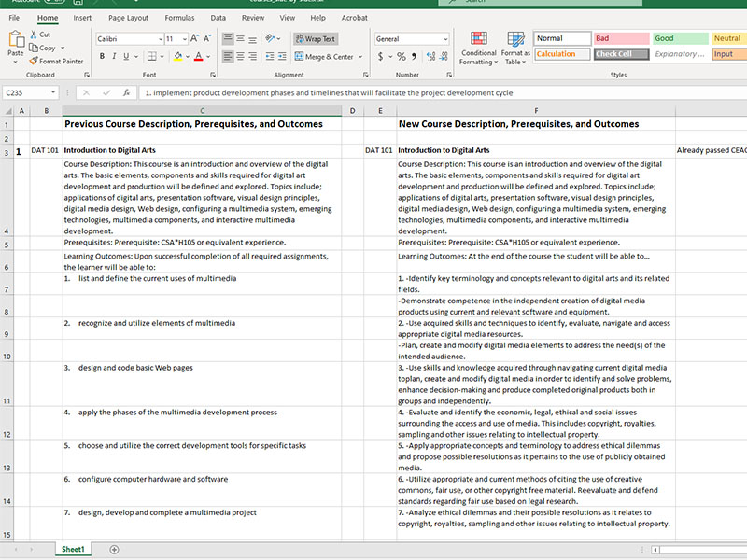747x560 pixels.
Task: Apply borders with the Borders icon
Action: 151,56
